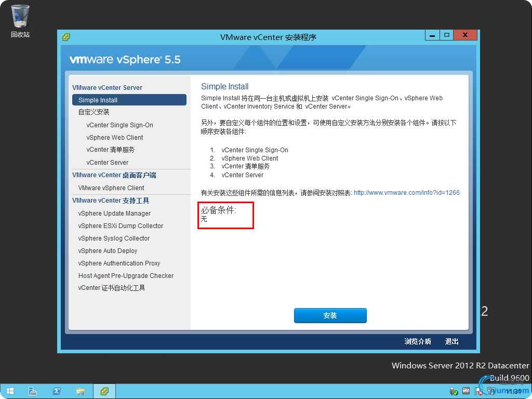Click the safely remove hardware tray icon

[x=454, y=392]
